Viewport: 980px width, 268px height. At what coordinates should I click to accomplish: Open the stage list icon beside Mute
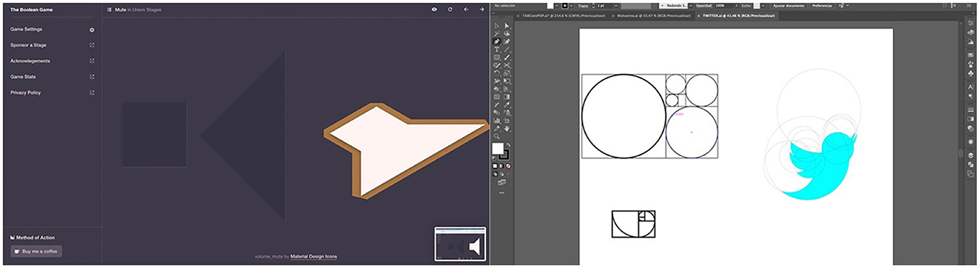[x=109, y=10]
